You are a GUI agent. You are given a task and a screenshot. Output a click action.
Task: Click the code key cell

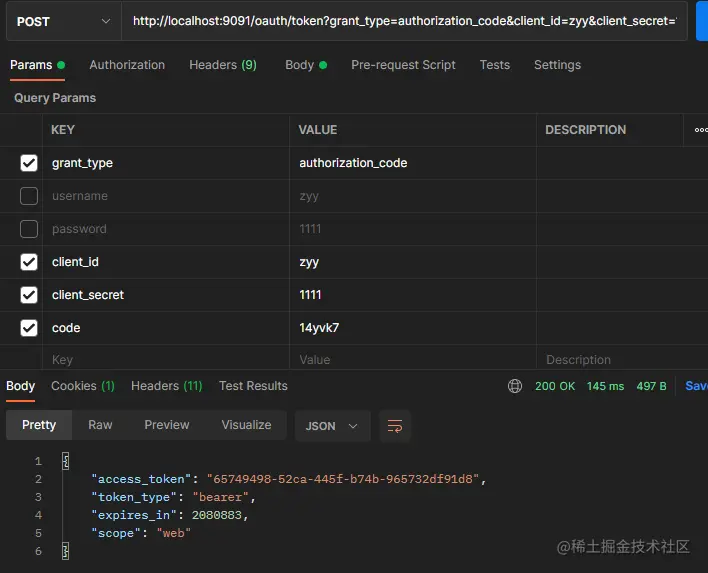point(166,328)
